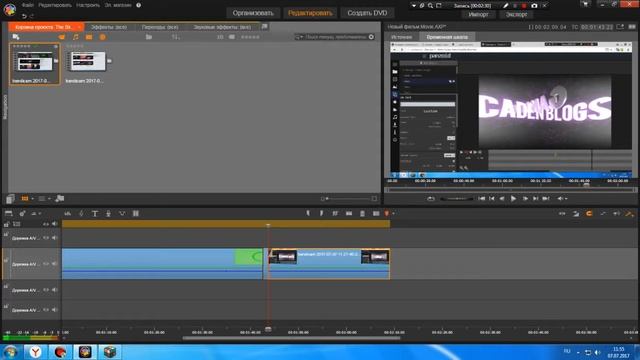Click the player undock icon
This screenshot has height=360, width=640.
[x=620, y=27]
